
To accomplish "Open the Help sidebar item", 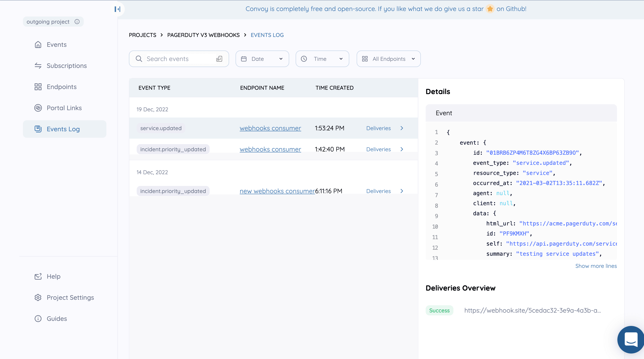I will click(x=53, y=276).
